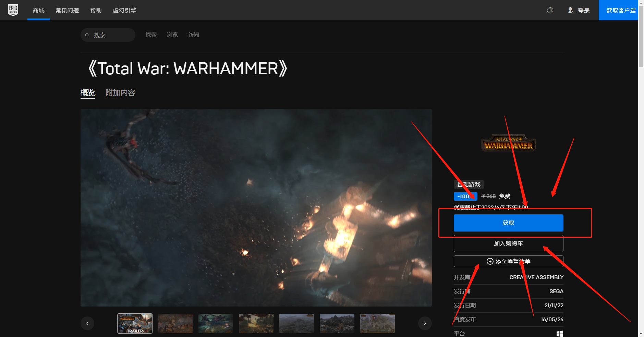This screenshot has width=644, height=337.
Task: Click inside the 搜索 search field
Action: tap(108, 35)
